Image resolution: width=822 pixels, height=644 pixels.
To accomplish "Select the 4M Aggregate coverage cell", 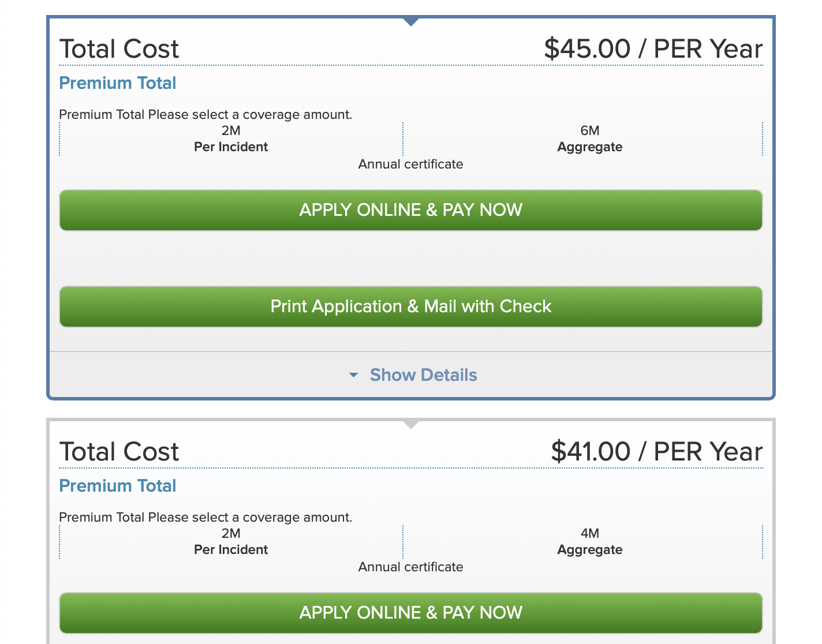I will pos(589,542).
